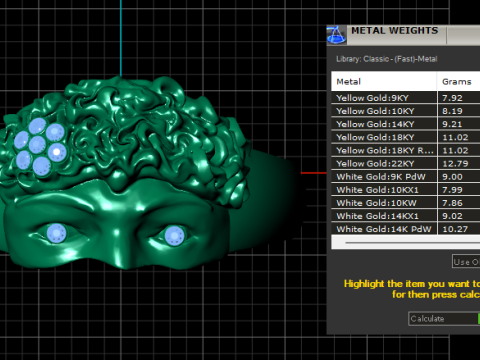Select the White Gold:10KX1 row
Image resolution: width=480 pixels, height=360 pixels.
[x=406, y=190]
